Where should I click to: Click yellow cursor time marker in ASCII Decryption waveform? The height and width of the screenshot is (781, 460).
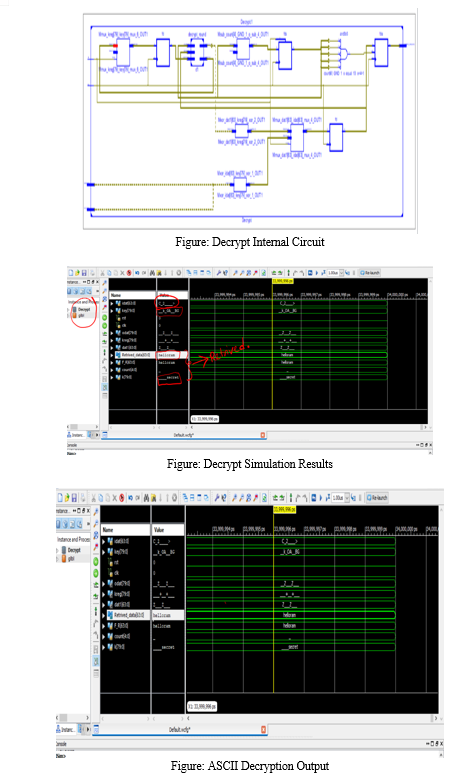(284, 510)
